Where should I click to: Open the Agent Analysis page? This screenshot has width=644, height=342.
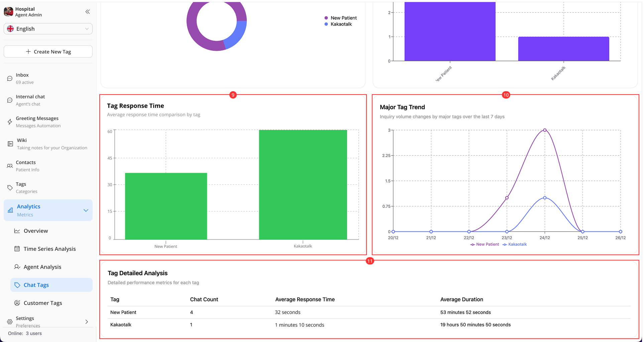tap(42, 267)
